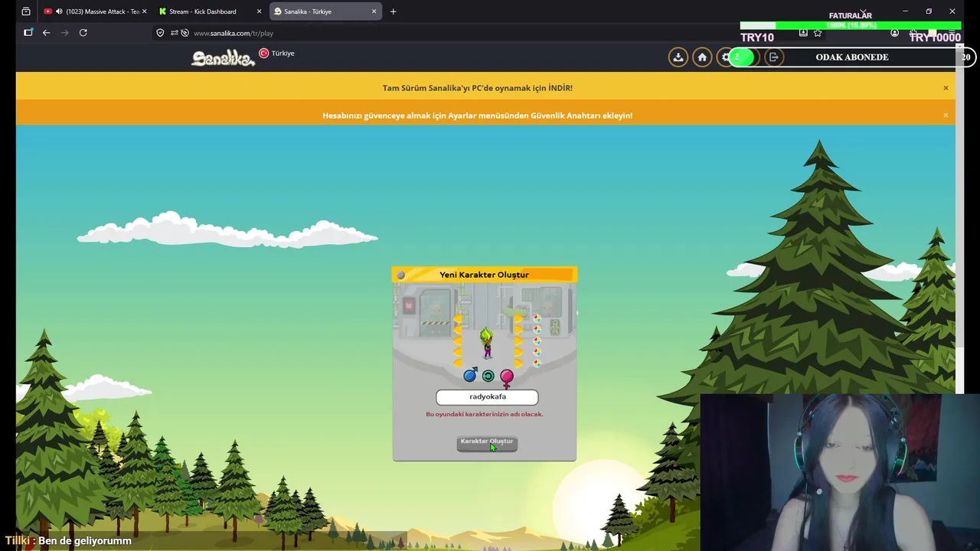Click the character name field containing radyokafa
980x551 pixels.
tap(487, 396)
